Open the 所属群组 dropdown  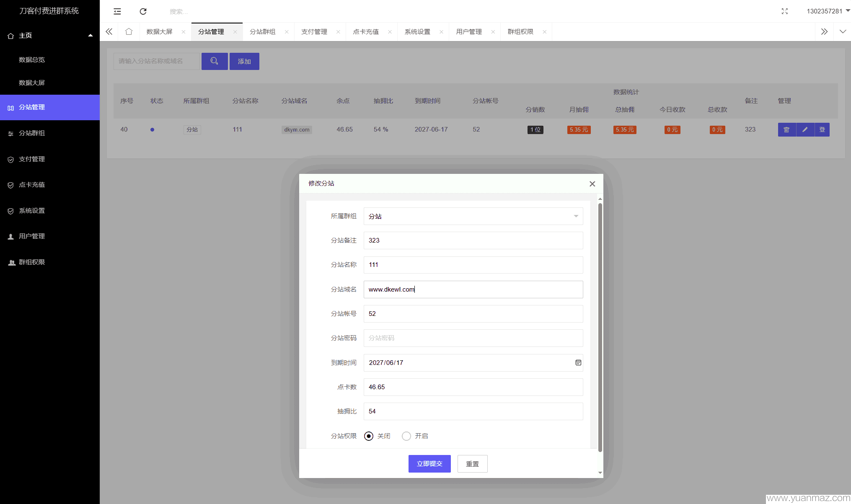pos(473,216)
